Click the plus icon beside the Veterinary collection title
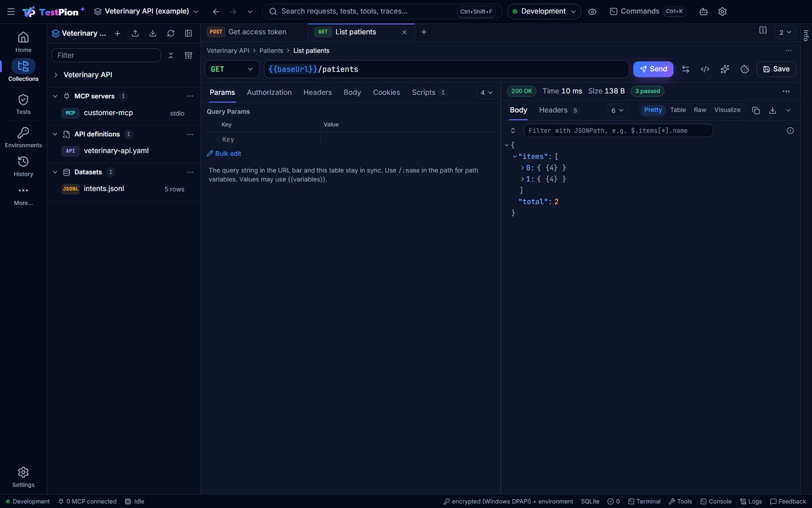Image resolution: width=812 pixels, height=508 pixels. click(x=117, y=33)
